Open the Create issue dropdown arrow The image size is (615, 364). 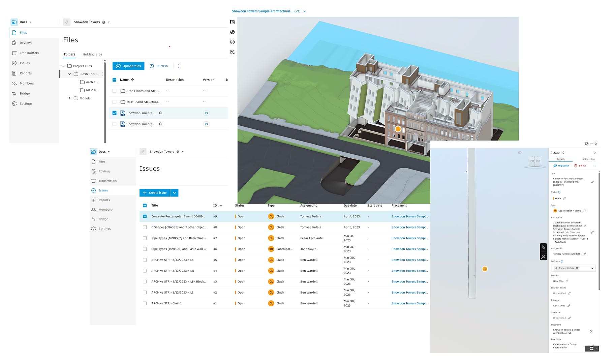tap(174, 193)
